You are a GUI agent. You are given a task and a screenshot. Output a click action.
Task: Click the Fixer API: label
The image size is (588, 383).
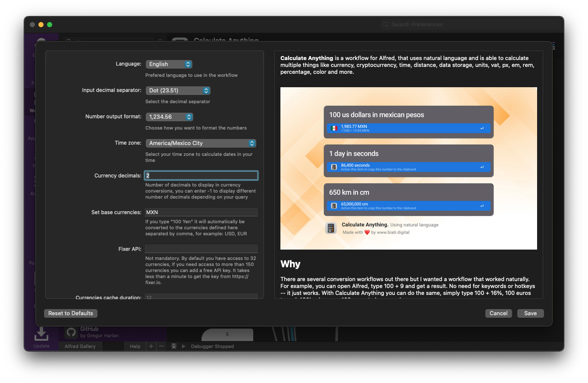click(130, 249)
